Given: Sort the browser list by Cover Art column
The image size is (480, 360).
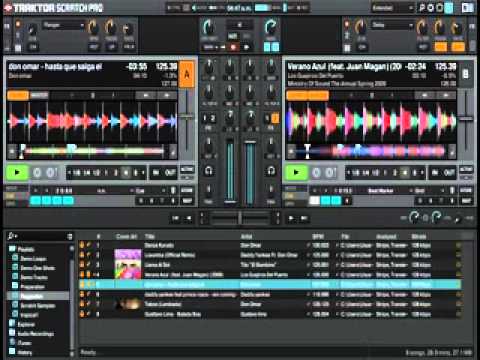Looking at the screenshot, I should point(126,236).
